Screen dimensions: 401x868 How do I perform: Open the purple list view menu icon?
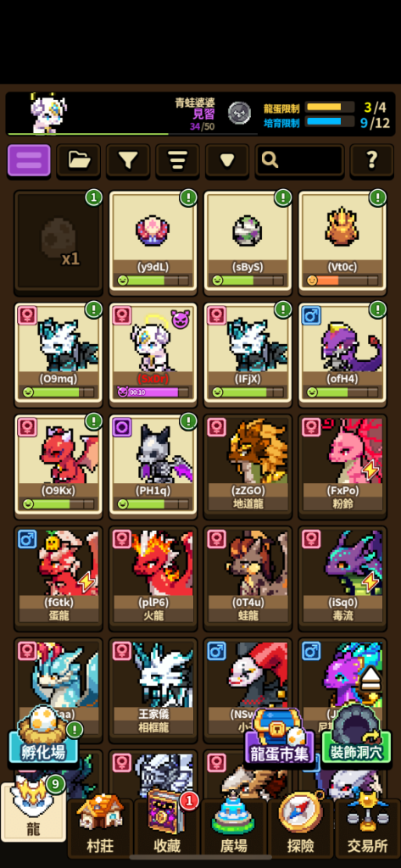point(29,160)
